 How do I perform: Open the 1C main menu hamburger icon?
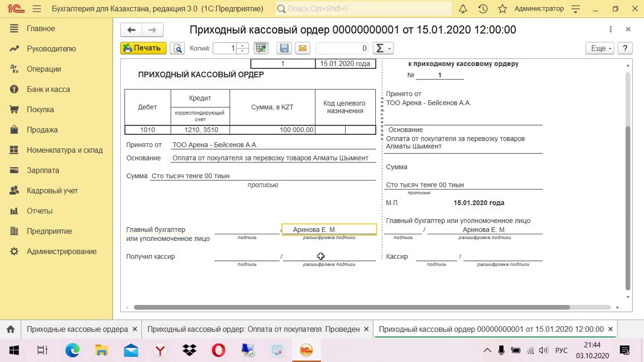pos(37,9)
